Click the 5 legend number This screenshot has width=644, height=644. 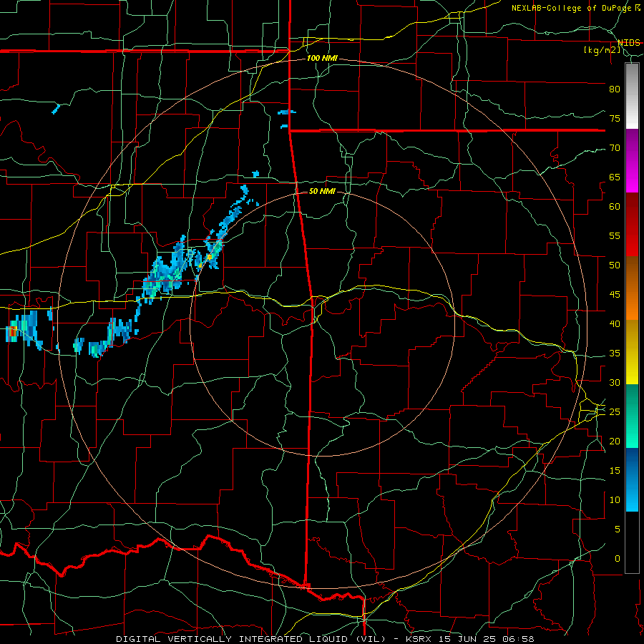click(x=618, y=530)
